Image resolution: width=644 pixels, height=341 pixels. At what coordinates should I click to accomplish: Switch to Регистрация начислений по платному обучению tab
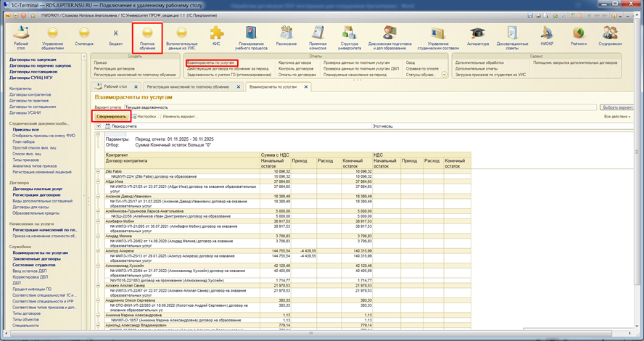(187, 87)
